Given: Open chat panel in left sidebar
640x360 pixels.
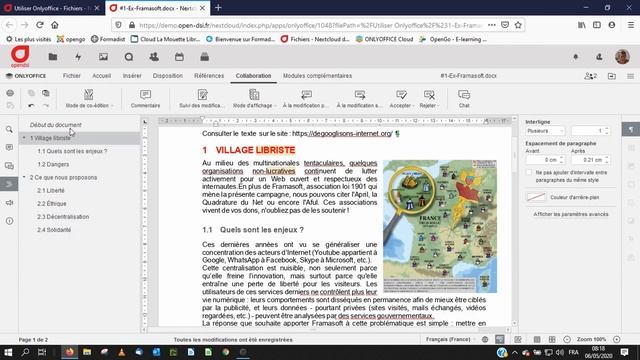Looking at the screenshot, I should (x=9, y=166).
